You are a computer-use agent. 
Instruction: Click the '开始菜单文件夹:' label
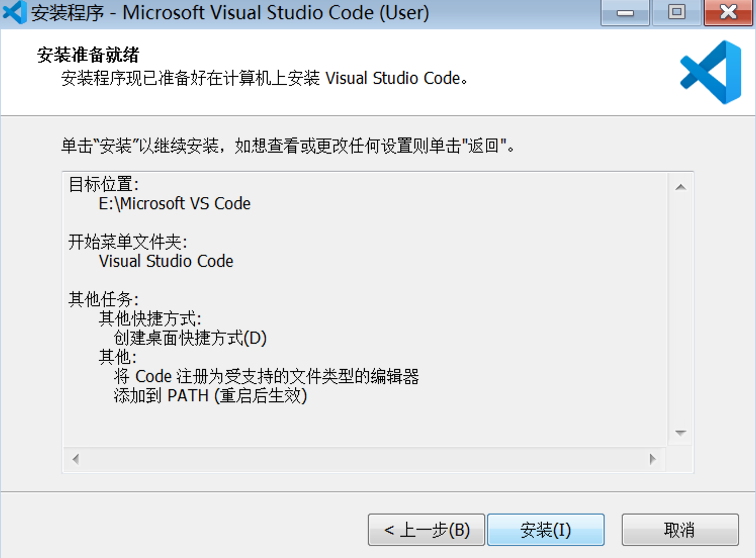128,241
